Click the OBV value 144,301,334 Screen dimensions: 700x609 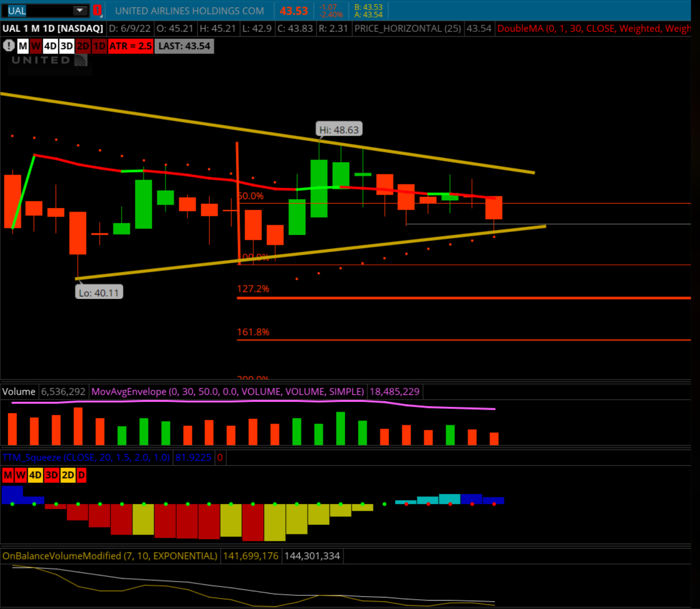312,556
